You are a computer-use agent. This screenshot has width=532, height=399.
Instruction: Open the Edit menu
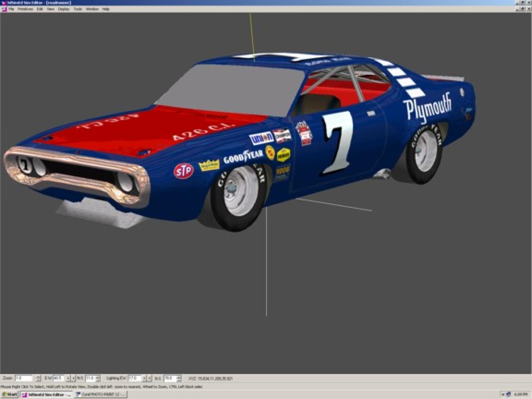[x=40, y=9]
